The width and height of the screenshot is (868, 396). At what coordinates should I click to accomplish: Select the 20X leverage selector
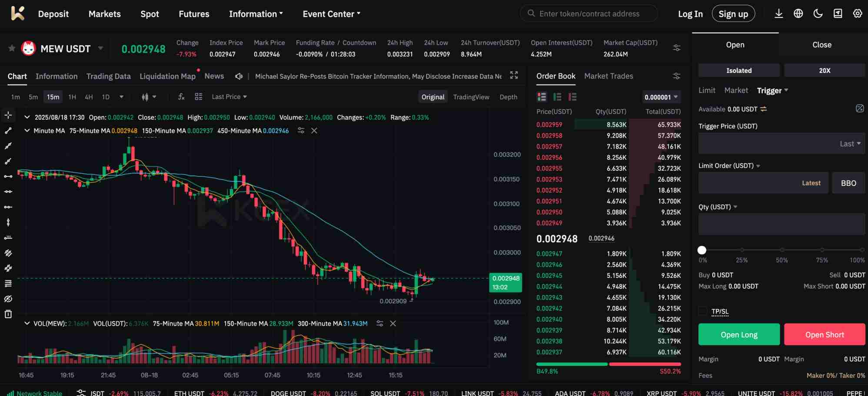[x=825, y=70]
